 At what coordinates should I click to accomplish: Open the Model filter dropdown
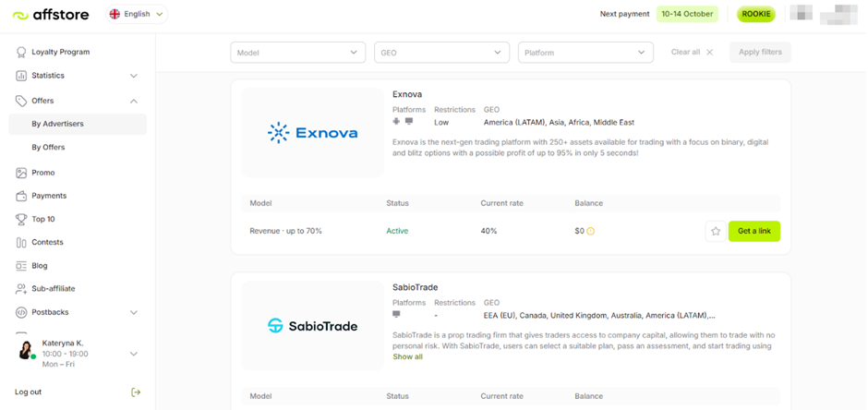pyautogui.click(x=297, y=53)
